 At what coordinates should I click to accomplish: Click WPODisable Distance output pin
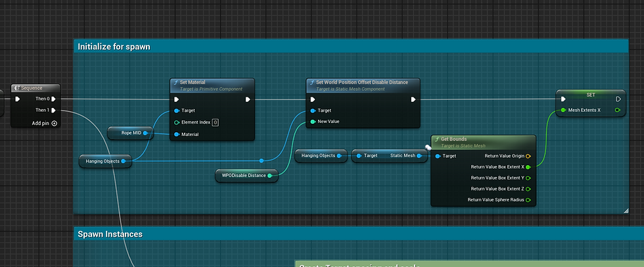(270, 176)
